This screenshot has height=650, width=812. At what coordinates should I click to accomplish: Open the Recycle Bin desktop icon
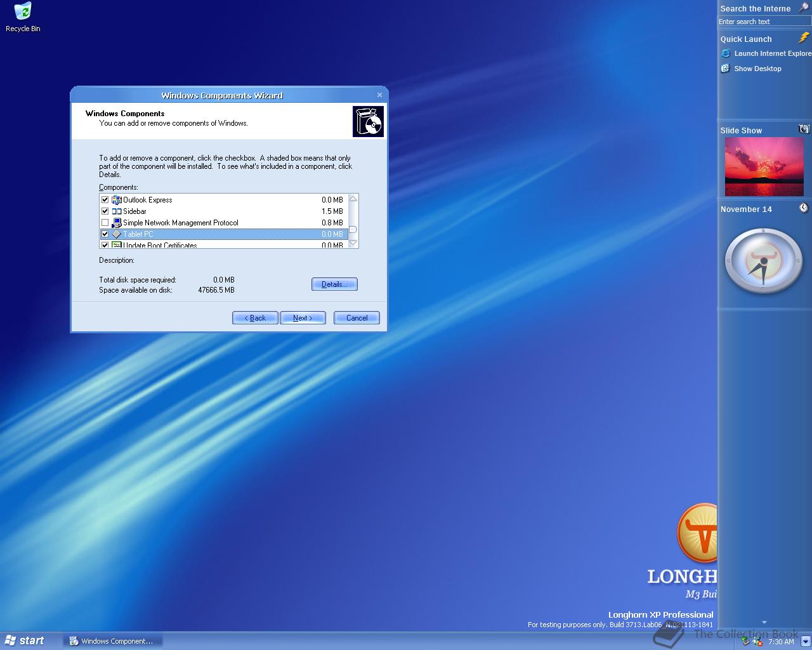(23, 17)
